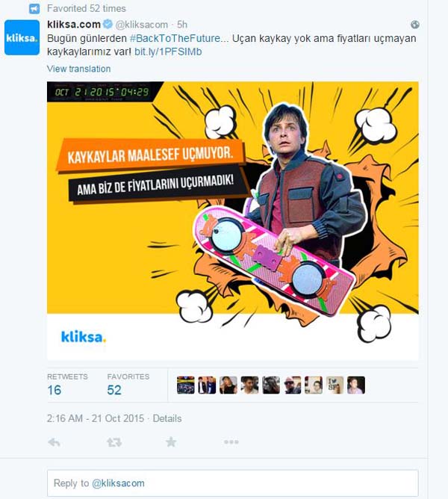Click the kliksa.com account name
448x499 pixels.
(74, 24)
